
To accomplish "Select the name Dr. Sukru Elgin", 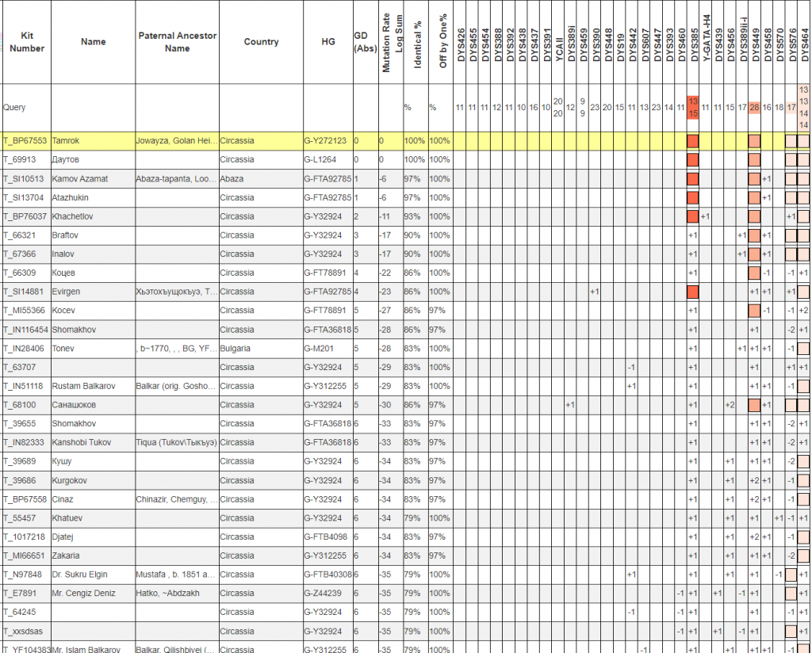I will click(79, 575).
